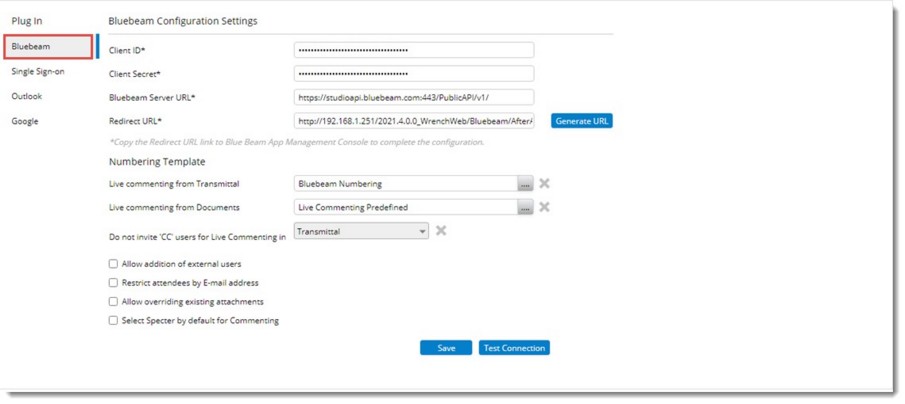
Task: Click the 'Live commenting from Transmittal' label
Action: coord(174,184)
